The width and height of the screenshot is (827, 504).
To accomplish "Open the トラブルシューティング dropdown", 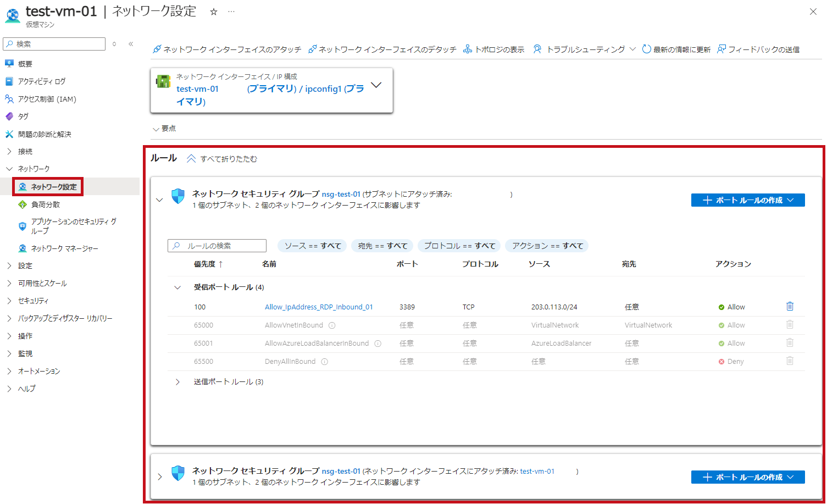I will coord(584,49).
